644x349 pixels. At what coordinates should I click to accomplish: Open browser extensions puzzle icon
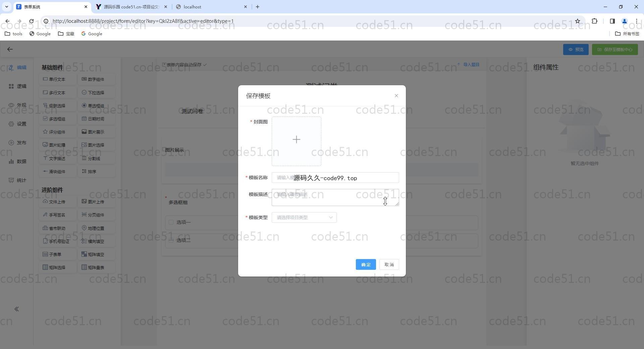(594, 21)
